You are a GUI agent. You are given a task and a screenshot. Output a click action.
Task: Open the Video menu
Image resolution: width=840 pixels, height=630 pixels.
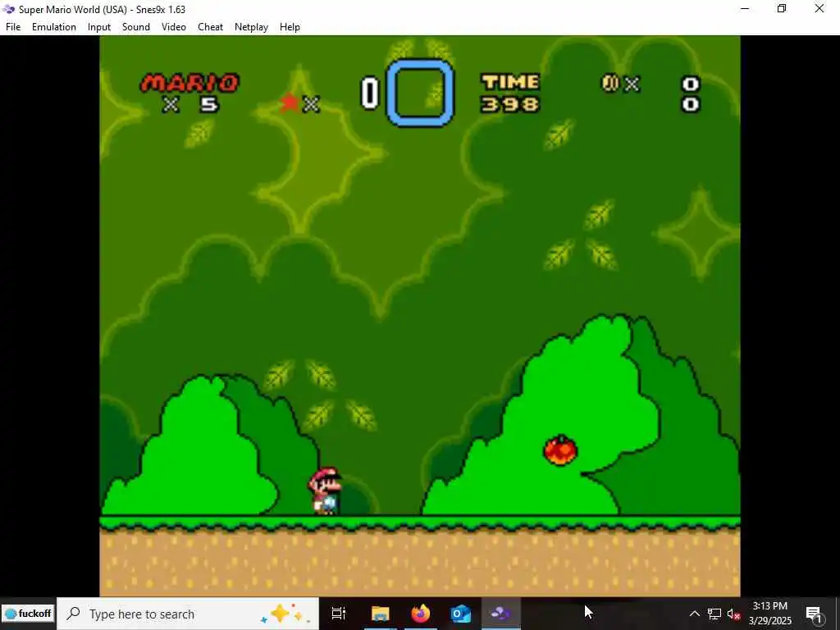[174, 27]
